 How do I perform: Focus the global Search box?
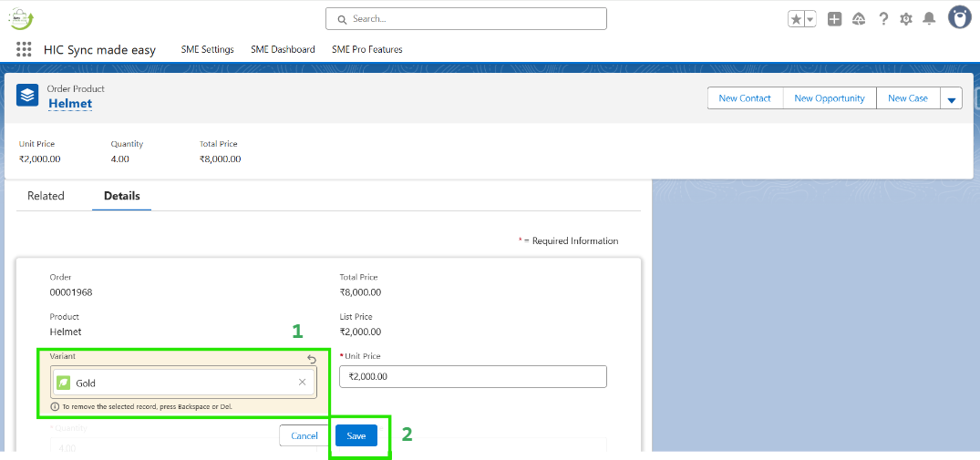point(466,19)
